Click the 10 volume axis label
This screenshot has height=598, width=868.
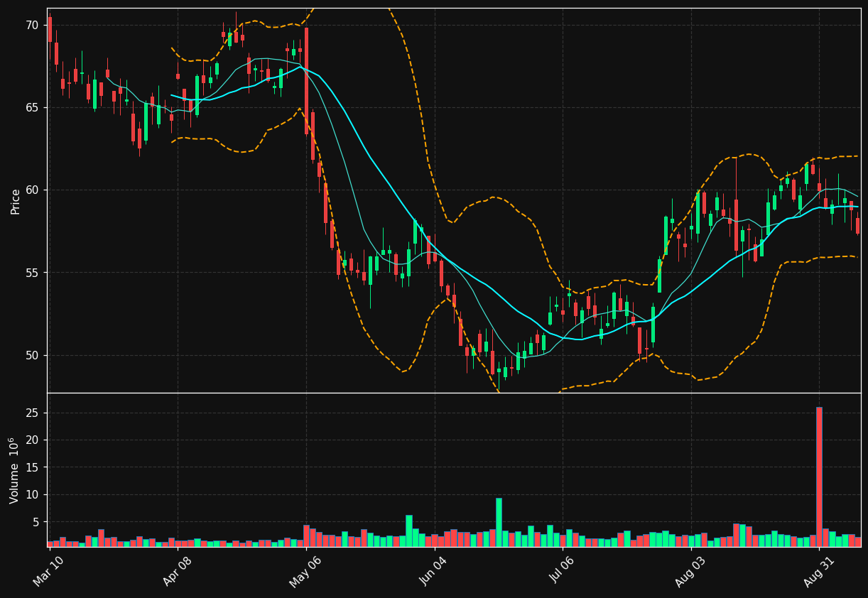[x=32, y=495]
